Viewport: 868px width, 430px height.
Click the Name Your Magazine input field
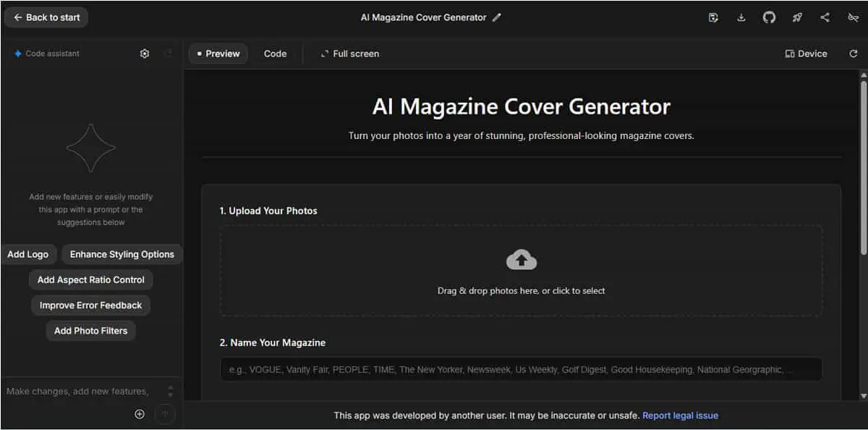(x=521, y=369)
